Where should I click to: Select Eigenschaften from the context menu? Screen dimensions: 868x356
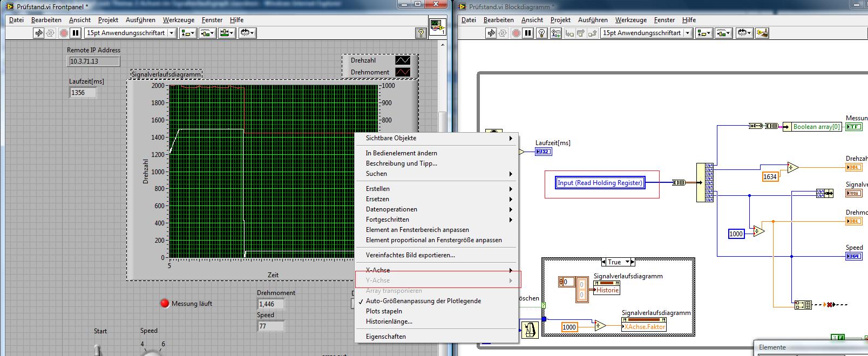(x=385, y=337)
